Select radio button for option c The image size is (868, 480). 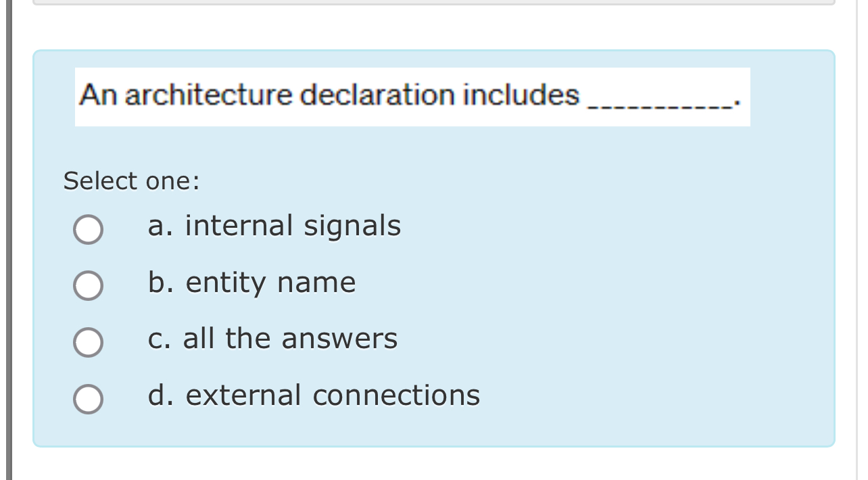tap(88, 342)
